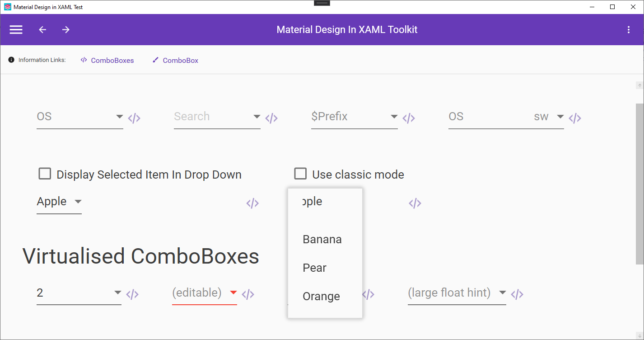Select Banana from the open dropdown list
The height and width of the screenshot is (340, 644).
[322, 239]
